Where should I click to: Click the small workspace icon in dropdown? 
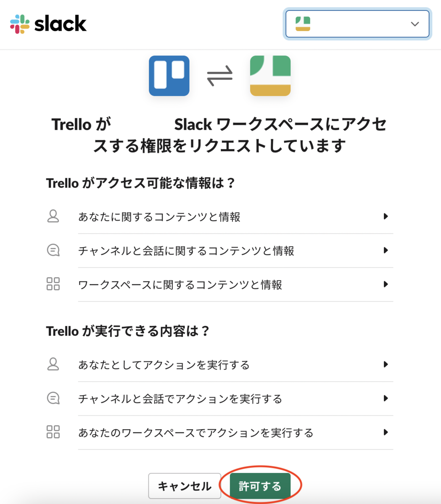point(303,24)
